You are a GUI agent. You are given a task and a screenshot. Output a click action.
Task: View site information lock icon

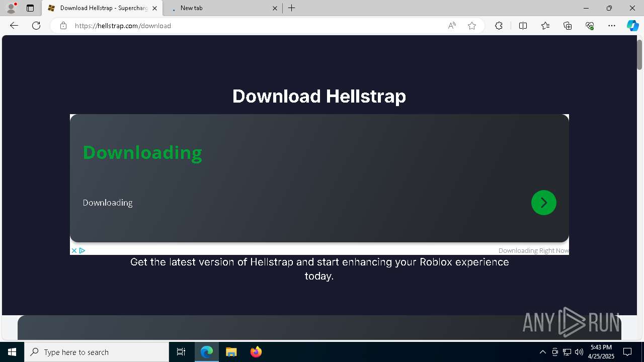click(x=63, y=26)
